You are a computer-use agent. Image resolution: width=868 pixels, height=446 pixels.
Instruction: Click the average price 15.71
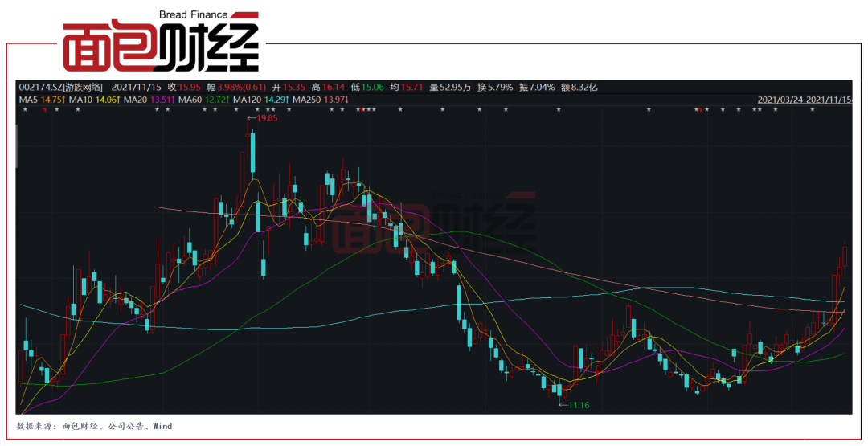click(x=411, y=88)
